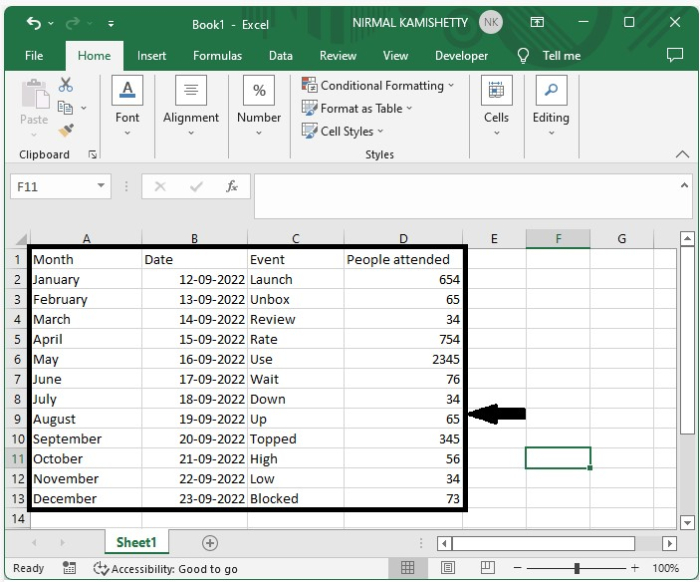Open the Undo history dropdown arrow
The width and height of the screenshot is (700, 582).
pos(51,23)
